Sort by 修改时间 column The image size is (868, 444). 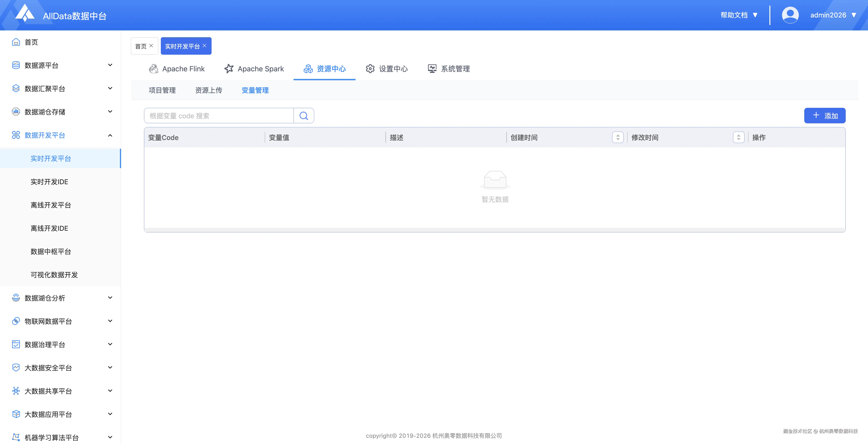coord(738,137)
